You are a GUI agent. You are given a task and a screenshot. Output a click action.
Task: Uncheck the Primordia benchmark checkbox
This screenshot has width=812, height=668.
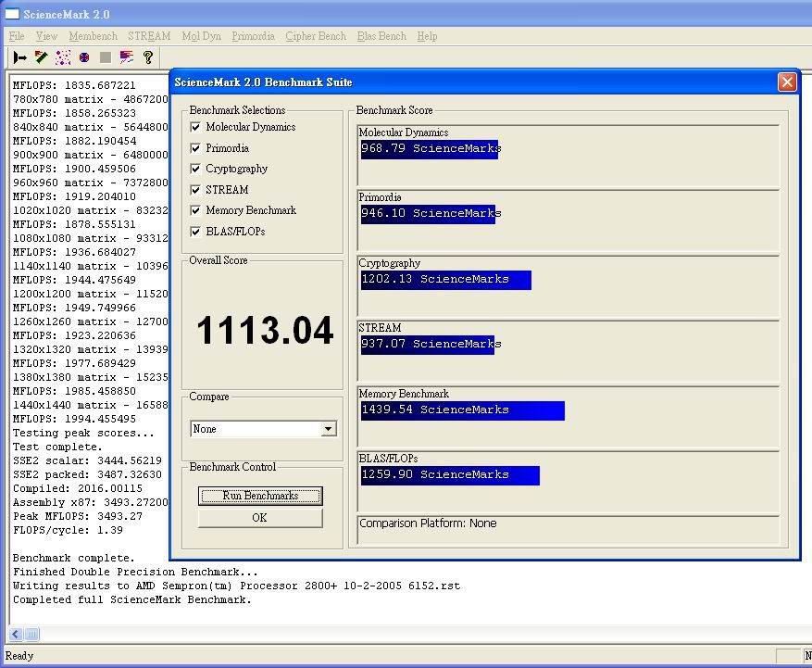click(195, 148)
